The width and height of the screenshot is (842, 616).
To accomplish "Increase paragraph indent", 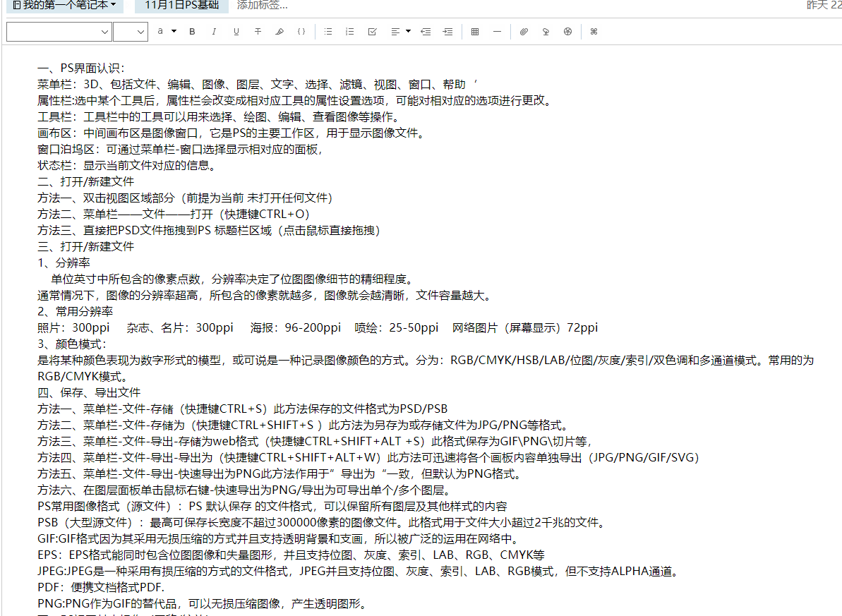I will (x=447, y=32).
